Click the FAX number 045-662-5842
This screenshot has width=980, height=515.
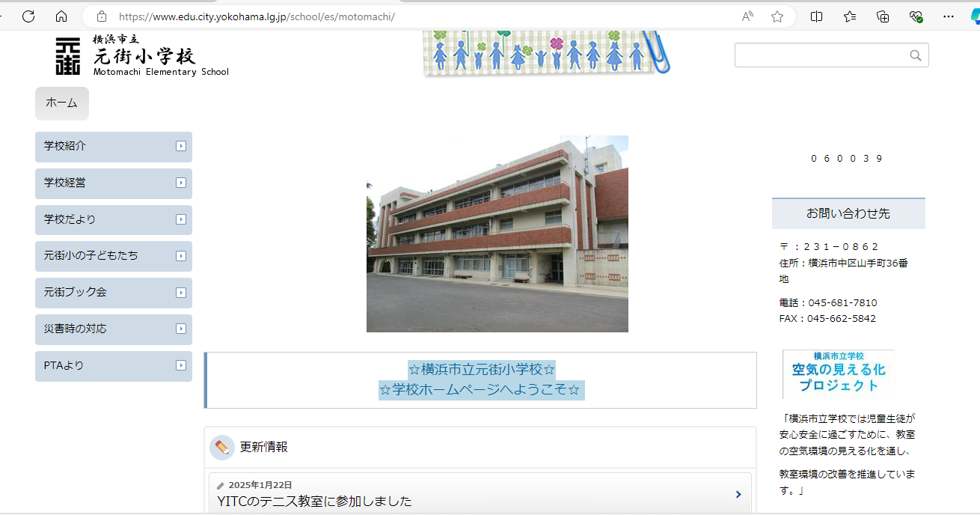click(x=842, y=319)
